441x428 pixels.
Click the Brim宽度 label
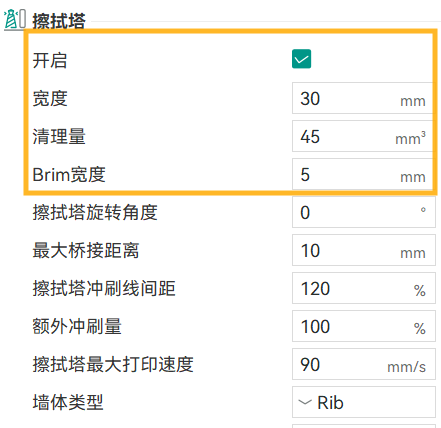point(69,175)
